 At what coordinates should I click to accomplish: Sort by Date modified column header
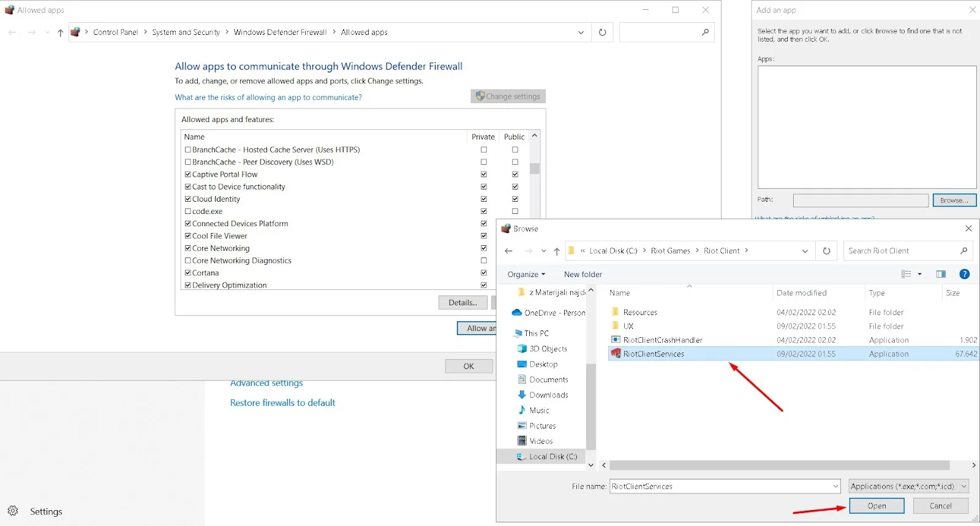801,293
